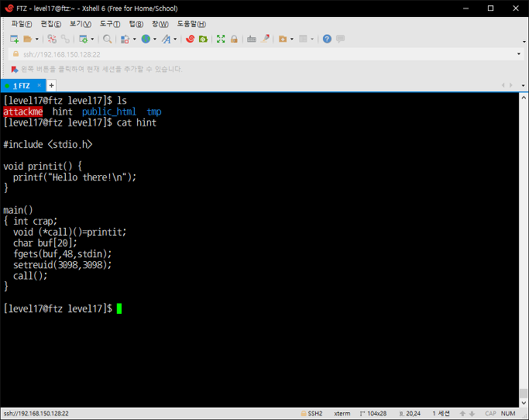Screen dimensions: 529x420
Task: Open Help with blue question mark
Action: coord(327,40)
